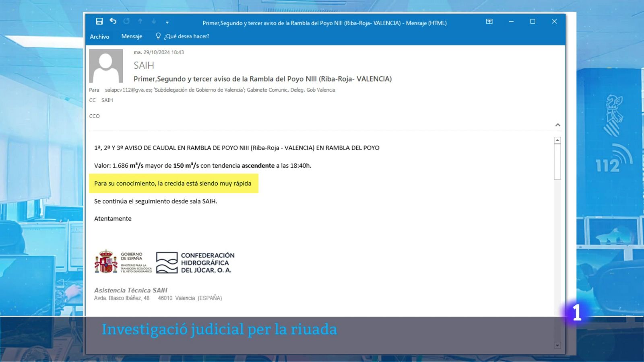Screen dimensions: 644x362
Task: Click the scroll-down arrow on the message scrollbar
Action: pos(557,345)
